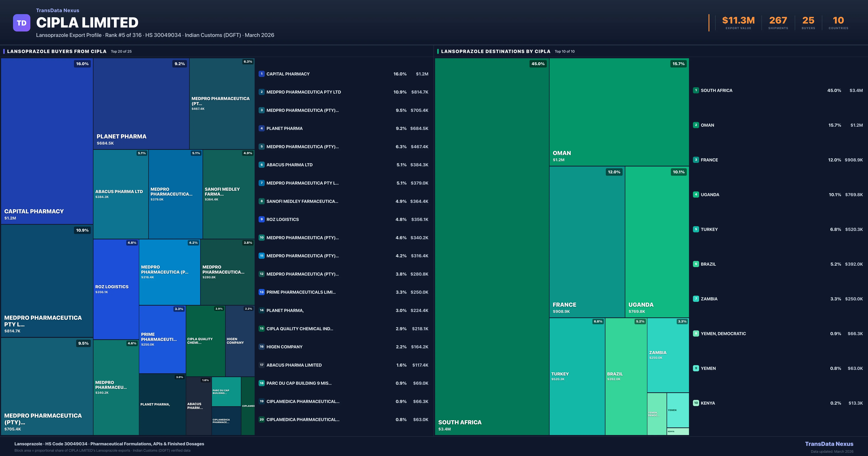Open the France entry in destinations list
868x456 pixels.
click(x=709, y=160)
